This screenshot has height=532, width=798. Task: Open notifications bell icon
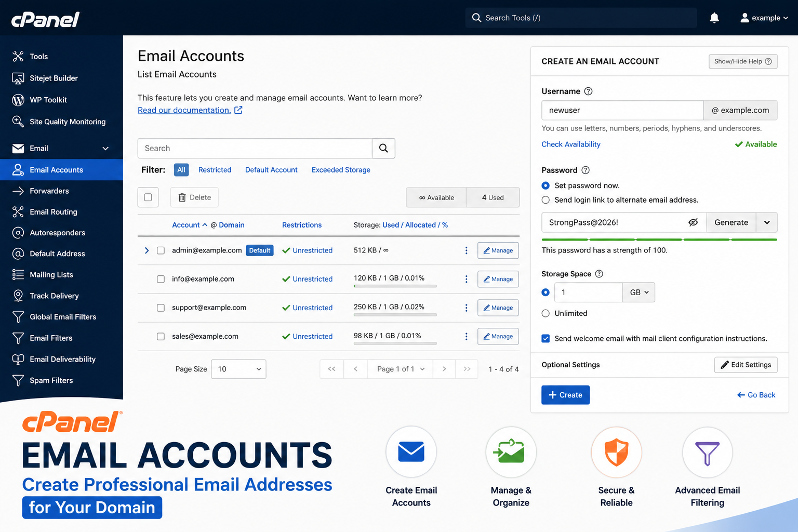click(x=714, y=18)
